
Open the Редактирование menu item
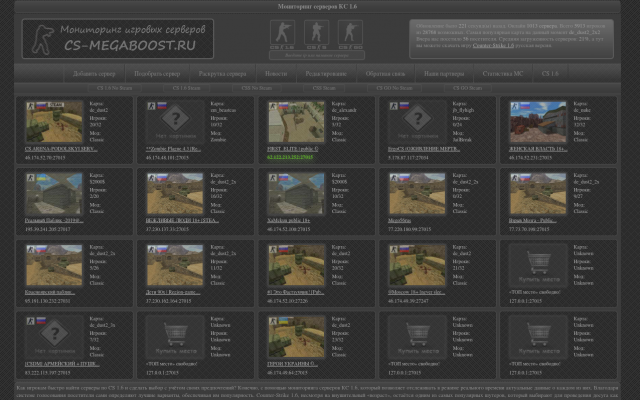coord(326,74)
